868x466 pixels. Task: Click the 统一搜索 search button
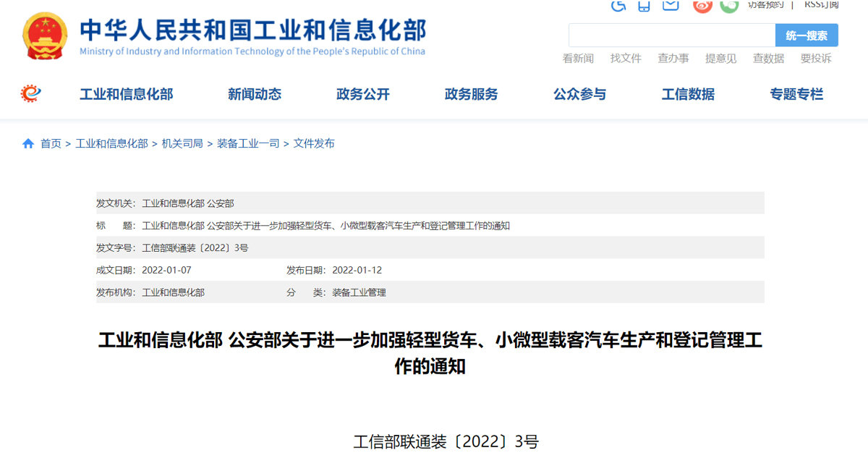pos(807,35)
